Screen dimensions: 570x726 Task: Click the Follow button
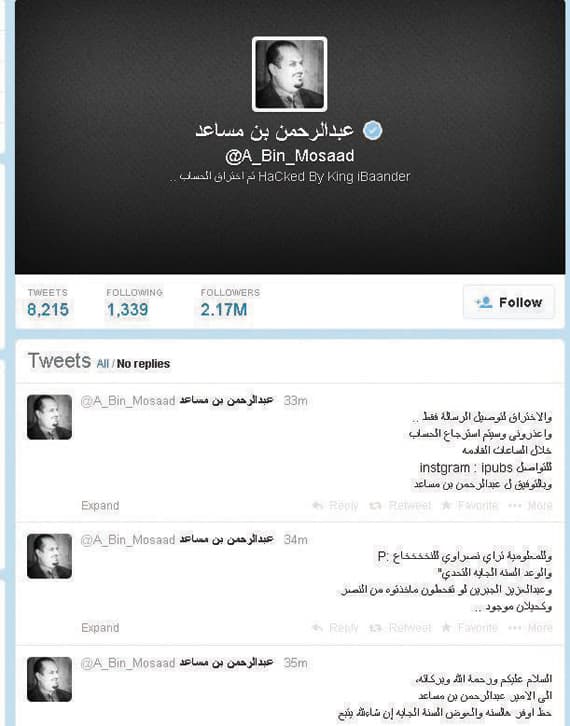[x=508, y=302]
